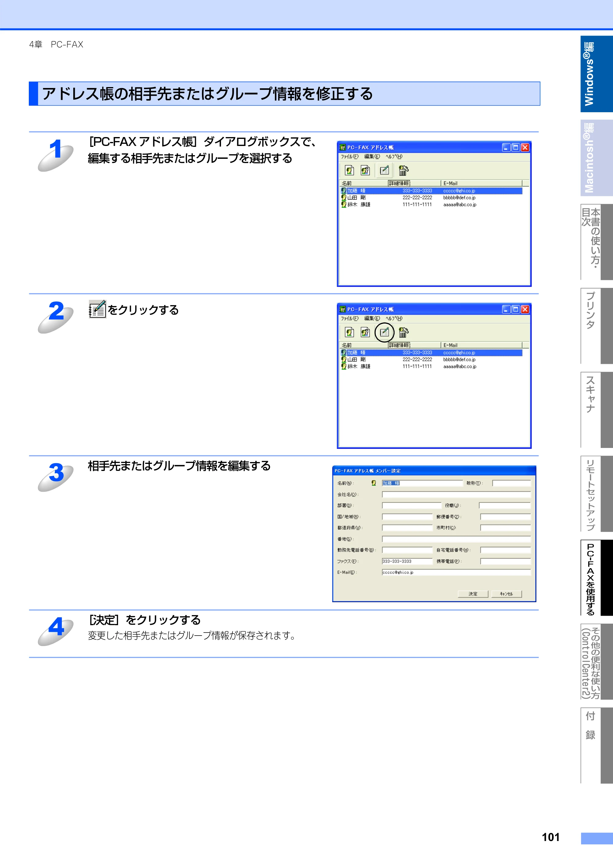The height and width of the screenshot is (868, 613).
Task: Open the Windows編 side tab
Action: tap(596, 74)
